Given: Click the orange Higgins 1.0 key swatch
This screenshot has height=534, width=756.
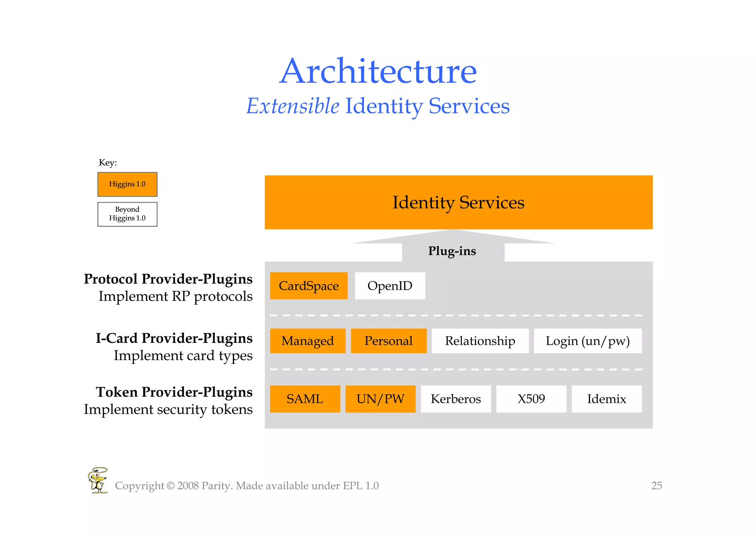Looking at the screenshot, I should tap(127, 184).
